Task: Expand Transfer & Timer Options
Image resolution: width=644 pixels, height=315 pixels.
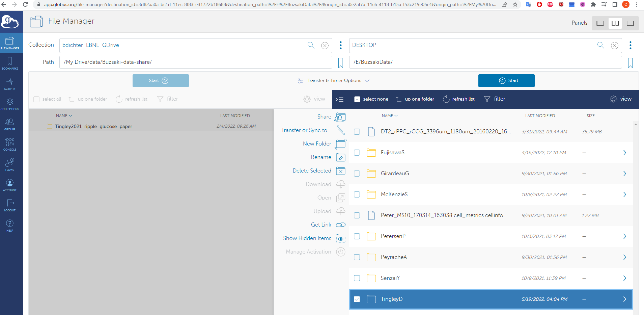Action: pos(333,81)
